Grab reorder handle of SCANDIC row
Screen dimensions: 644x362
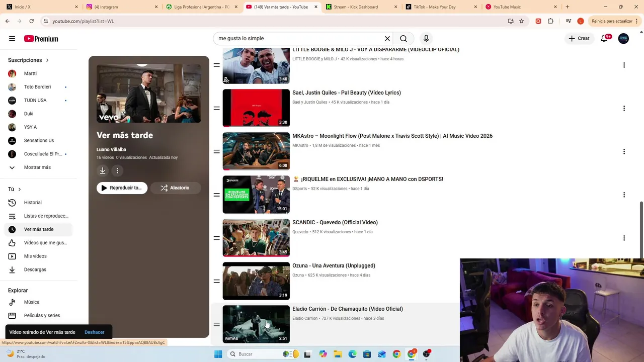pyautogui.click(x=216, y=238)
